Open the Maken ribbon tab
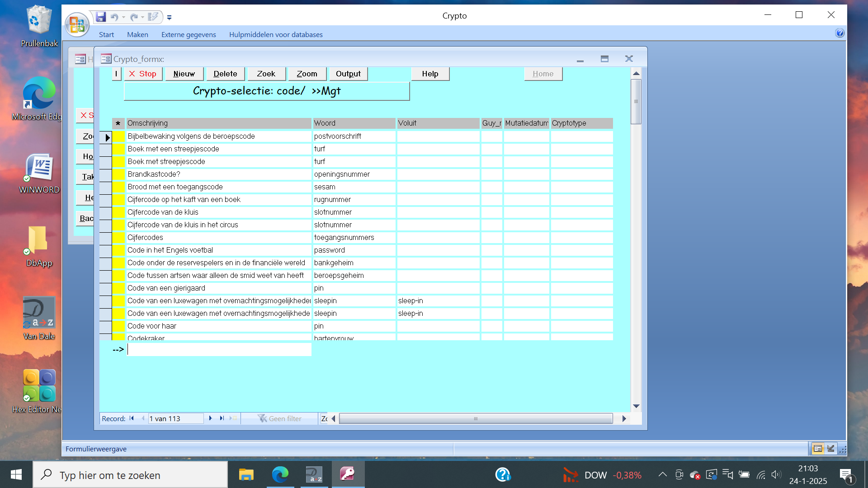Image resolution: width=868 pixels, height=488 pixels. (x=137, y=34)
